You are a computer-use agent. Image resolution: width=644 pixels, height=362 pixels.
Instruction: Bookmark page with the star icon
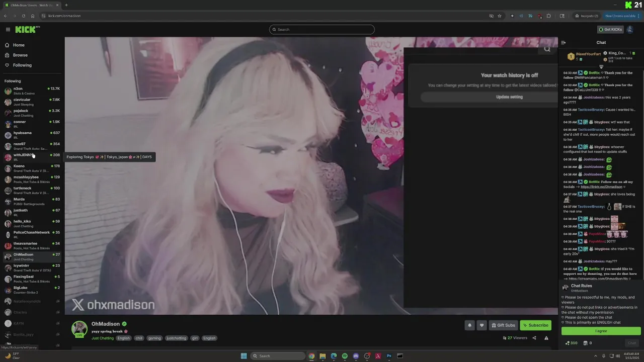point(500,16)
